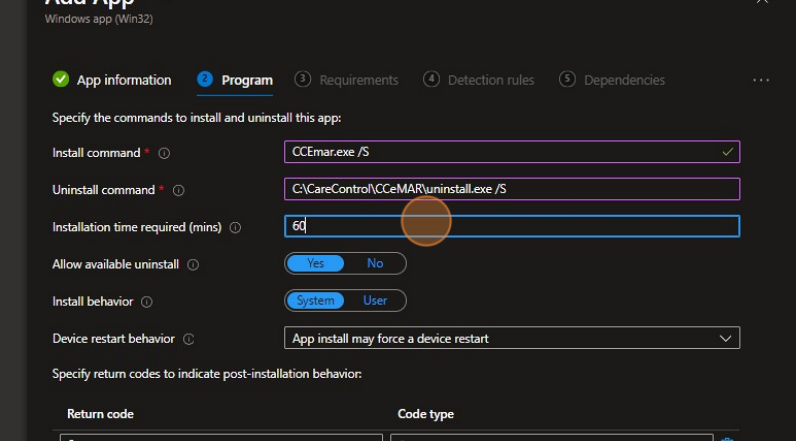Click the ellipsis to show more steps
796x441 pixels.
pyautogui.click(x=760, y=80)
